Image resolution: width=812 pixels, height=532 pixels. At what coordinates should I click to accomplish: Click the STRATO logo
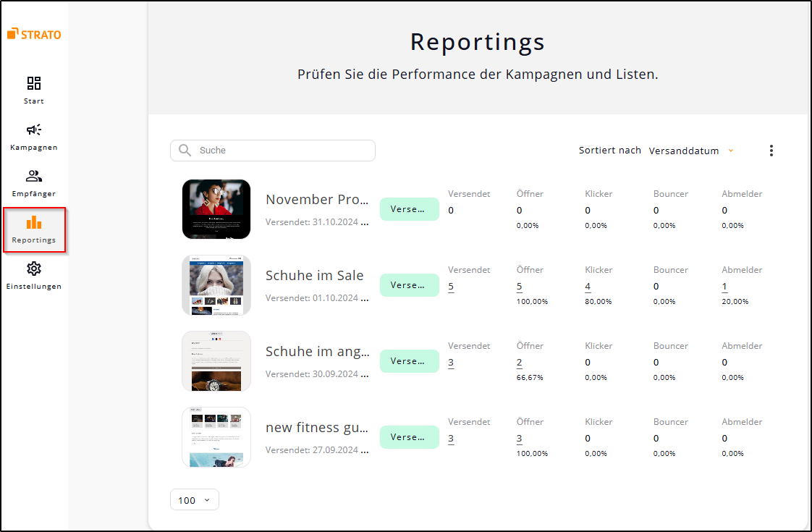pyautogui.click(x=33, y=33)
